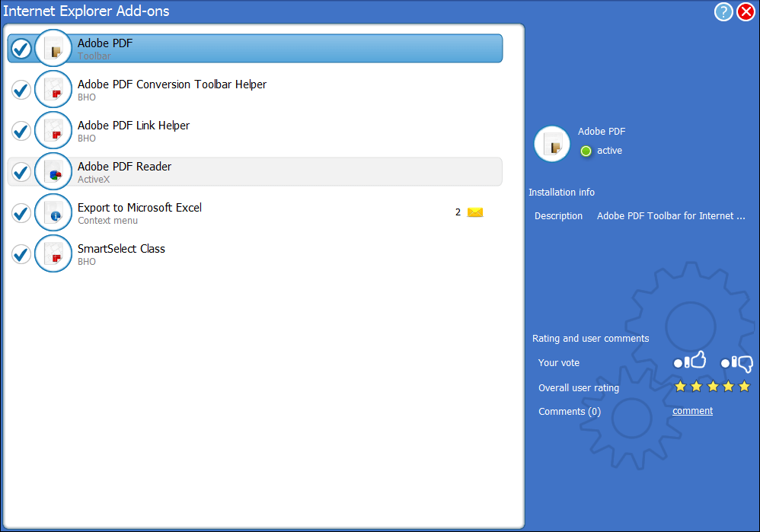
Task: Click the green active status indicator
Action: tap(586, 151)
